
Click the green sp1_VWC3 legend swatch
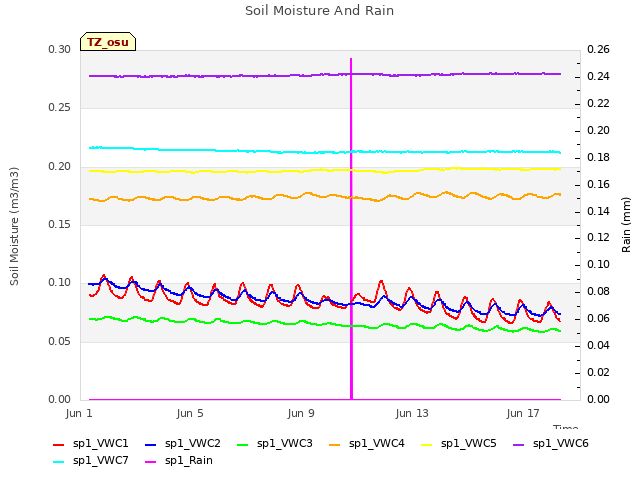[243, 444]
